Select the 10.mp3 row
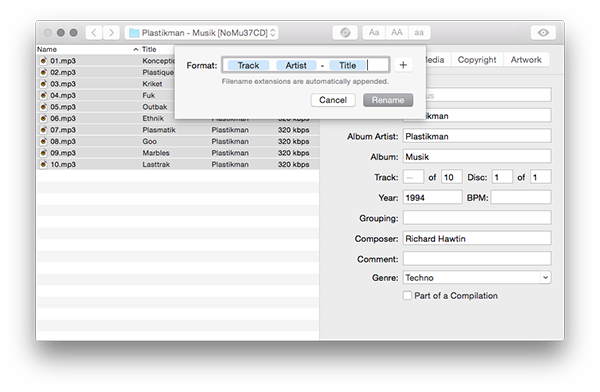This screenshot has height=392, width=600. (178, 164)
